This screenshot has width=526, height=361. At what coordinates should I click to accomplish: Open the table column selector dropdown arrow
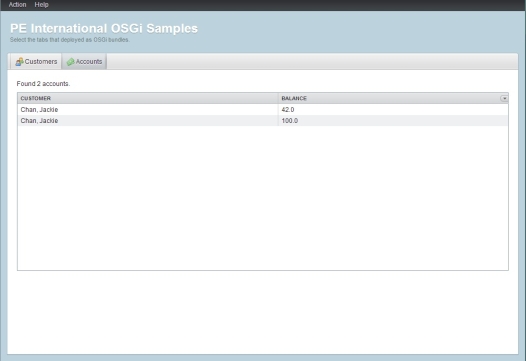pos(504,98)
